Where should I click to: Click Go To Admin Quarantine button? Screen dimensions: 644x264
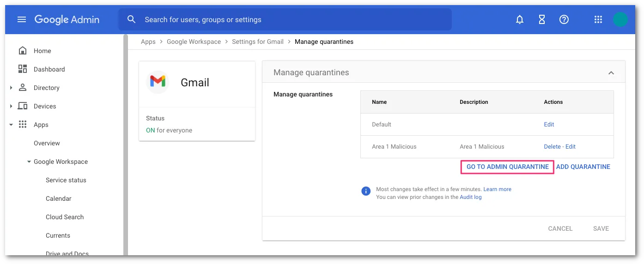tap(507, 167)
